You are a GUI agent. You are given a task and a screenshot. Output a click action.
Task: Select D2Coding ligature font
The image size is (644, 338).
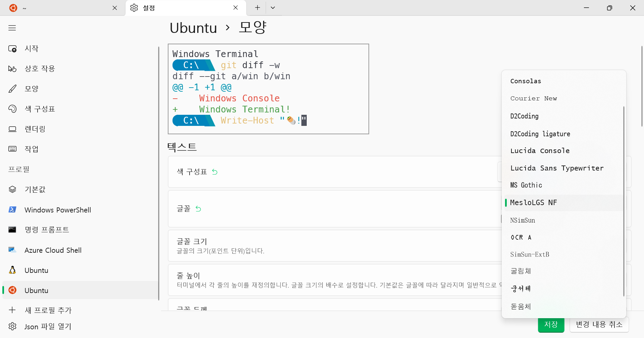[x=564, y=134]
